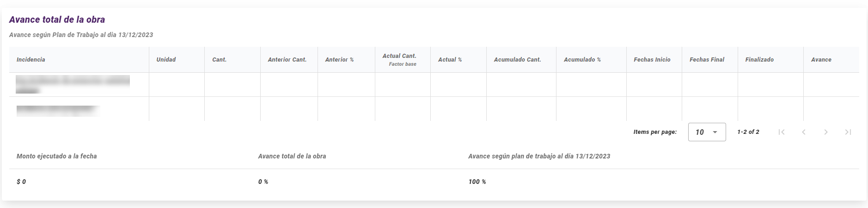The width and height of the screenshot is (868, 208).
Task: Click the Cant. column header
Action: (219, 60)
